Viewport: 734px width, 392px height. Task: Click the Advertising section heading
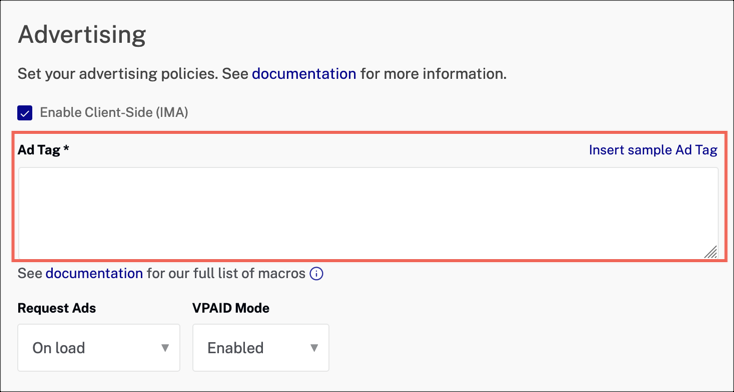[82, 35]
